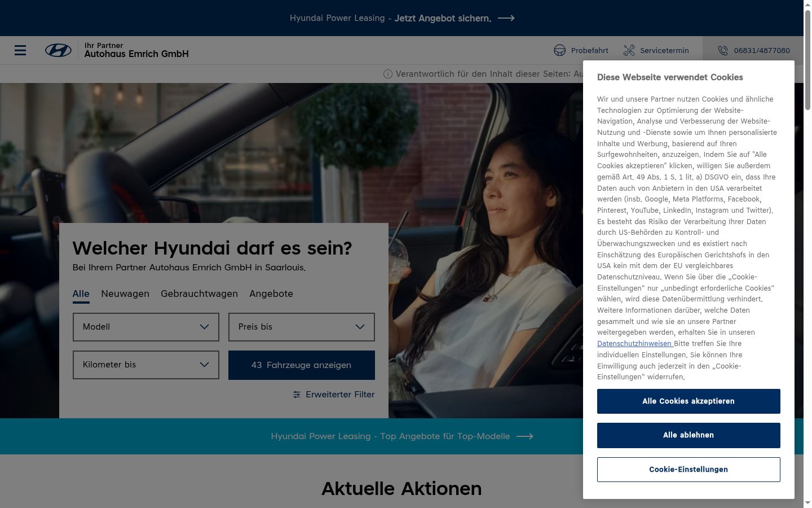This screenshot has height=508, width=812.
Task: Click the Servicetermin wrench icon
Action: click(629, 50)
